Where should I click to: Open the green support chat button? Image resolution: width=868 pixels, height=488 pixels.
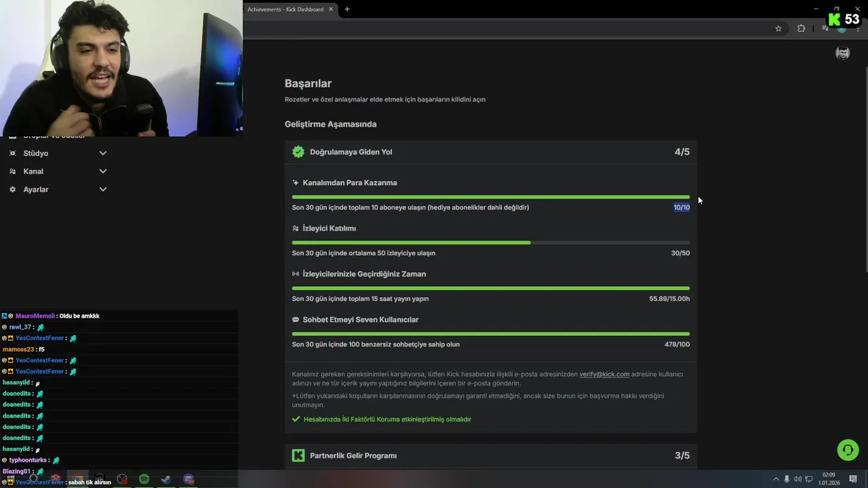coord(848,450)
